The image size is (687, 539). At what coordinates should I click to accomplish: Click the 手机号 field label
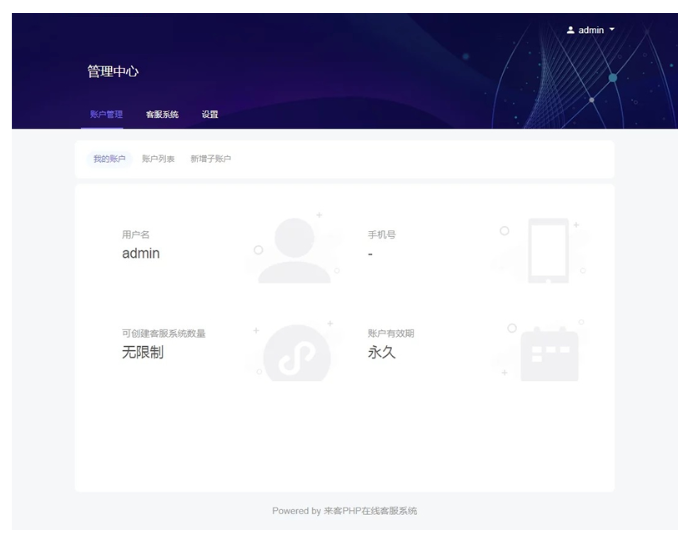382,235
